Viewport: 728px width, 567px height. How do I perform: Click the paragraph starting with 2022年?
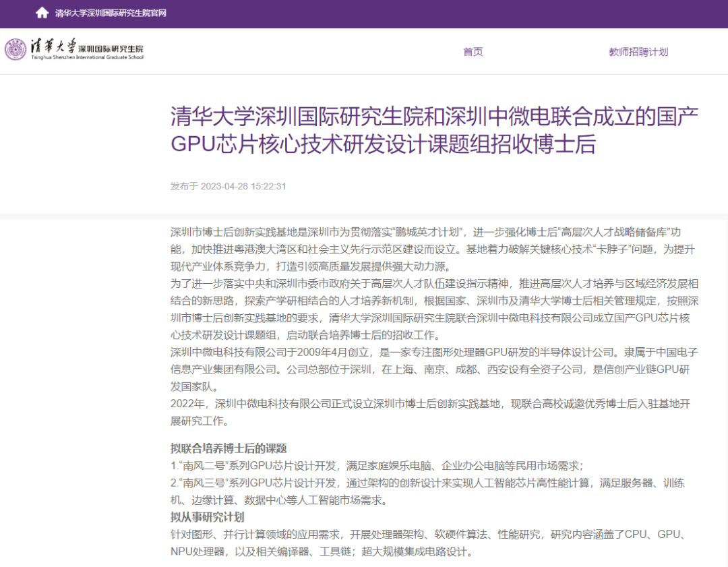click(x=434, y=412)
